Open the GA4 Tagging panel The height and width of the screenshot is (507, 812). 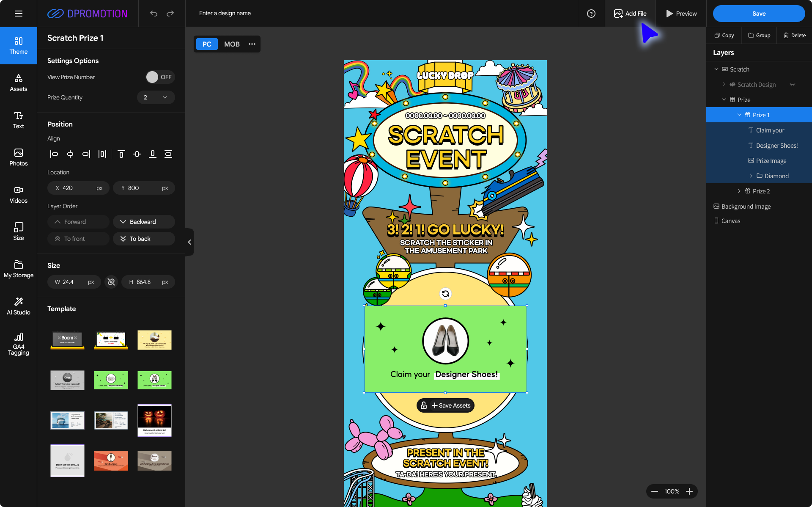click(19, 344)
